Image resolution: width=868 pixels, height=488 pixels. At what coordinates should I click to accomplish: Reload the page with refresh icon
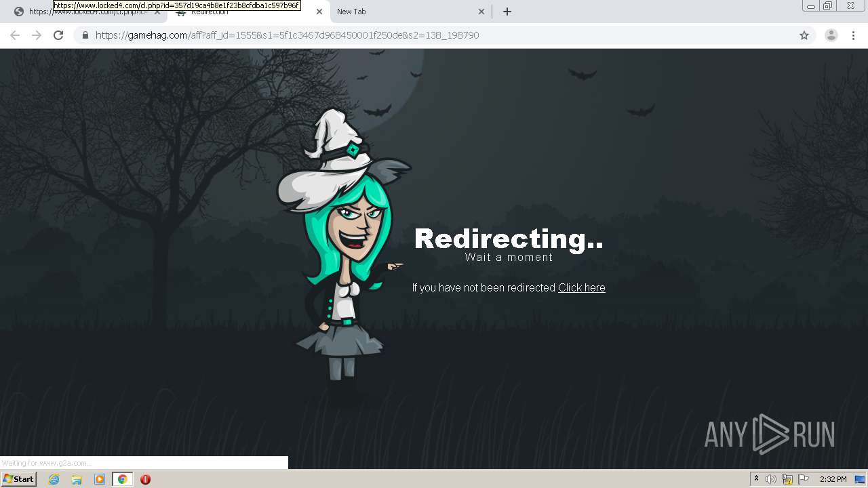coord(58,35)
